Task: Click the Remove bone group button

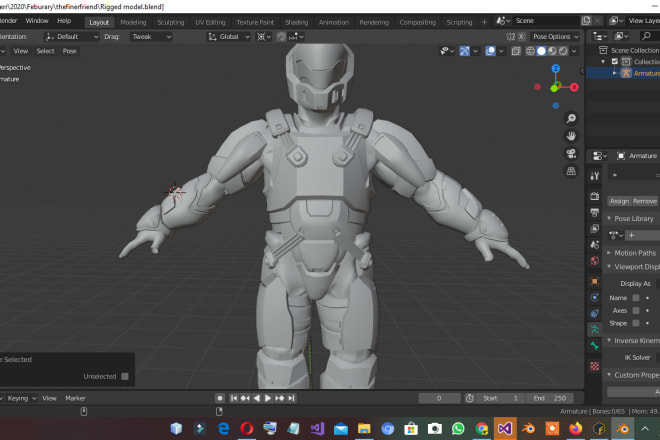Action: click(x=644, y=201)
